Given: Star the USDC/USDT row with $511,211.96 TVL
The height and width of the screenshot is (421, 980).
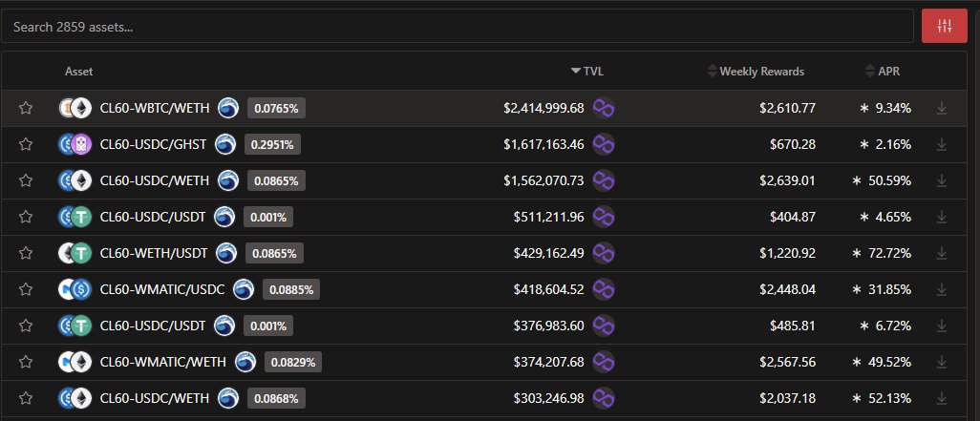Looking at the screenshot, I should click(26, 217).
